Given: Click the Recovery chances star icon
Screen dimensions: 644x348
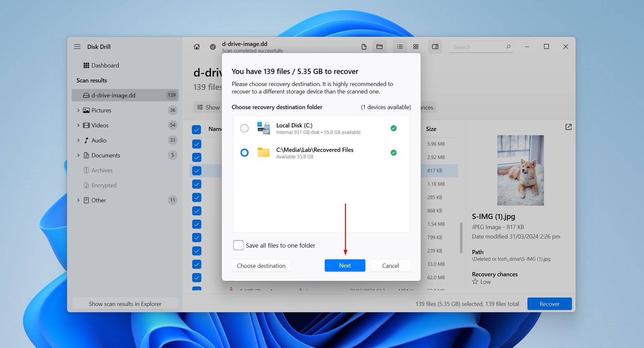Looking at the screenshot, I should (475, 282).
